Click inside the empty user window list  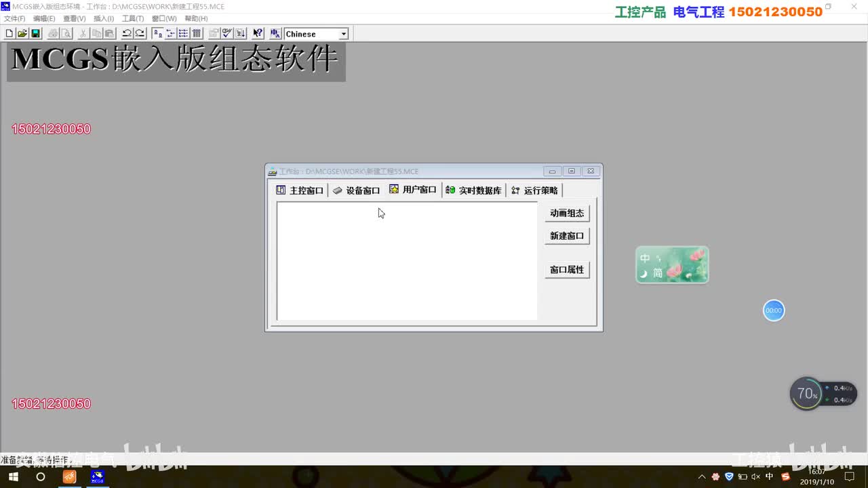(407, 261)
